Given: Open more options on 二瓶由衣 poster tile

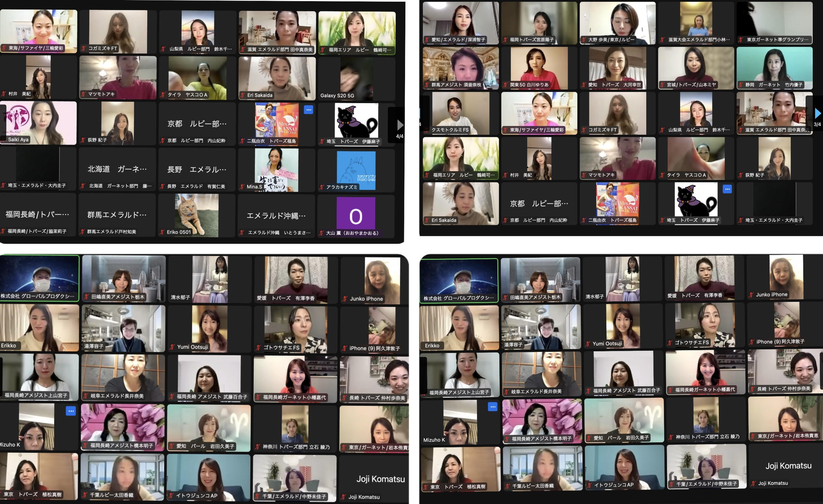Looking at the screenshot, I should 308,110.
